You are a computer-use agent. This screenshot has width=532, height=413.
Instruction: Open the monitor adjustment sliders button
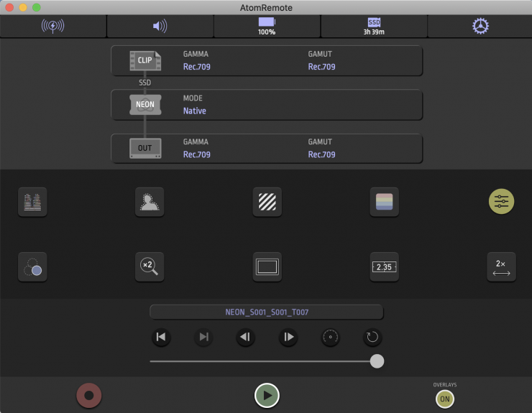501,202
